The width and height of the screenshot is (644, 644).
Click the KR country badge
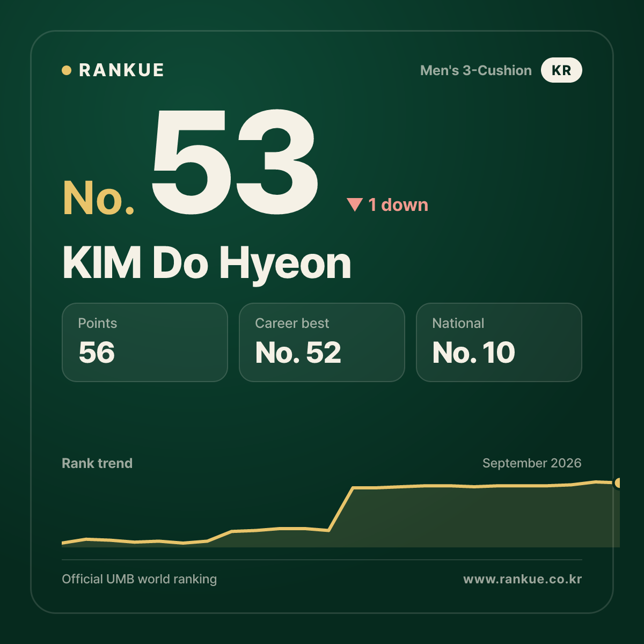[x=561, y=70]
